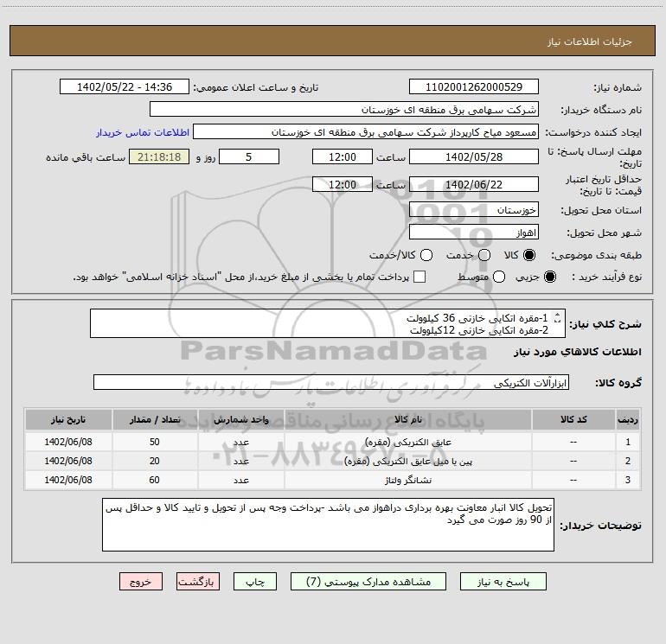Click the remaining days field showing 5
666x644 pixels.
249,157
